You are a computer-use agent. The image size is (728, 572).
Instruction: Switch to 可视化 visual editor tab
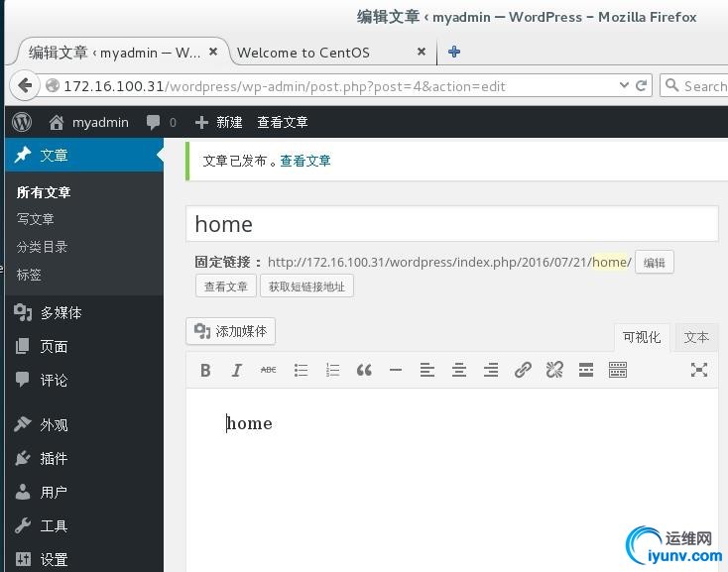point(641,337)
